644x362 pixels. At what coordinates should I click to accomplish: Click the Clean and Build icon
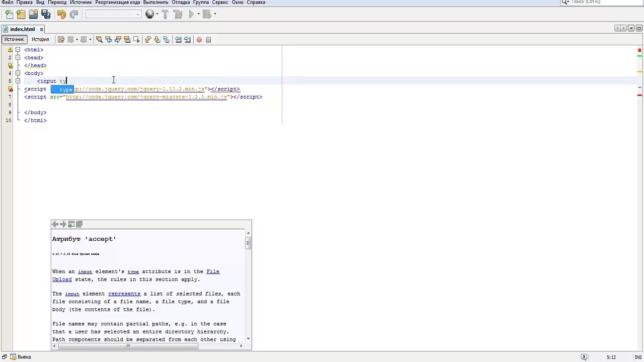coord(178,15)
